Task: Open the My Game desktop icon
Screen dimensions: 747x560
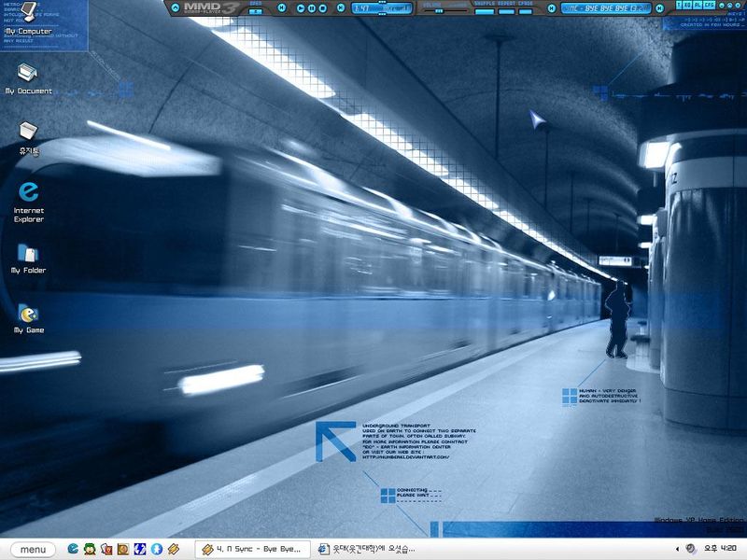Action: [x=28, y=314]
